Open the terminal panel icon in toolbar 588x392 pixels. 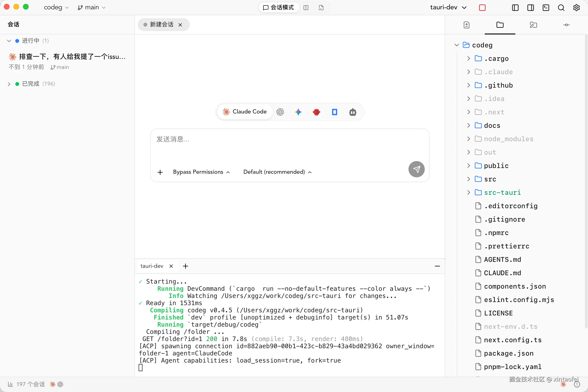[546, 8]
